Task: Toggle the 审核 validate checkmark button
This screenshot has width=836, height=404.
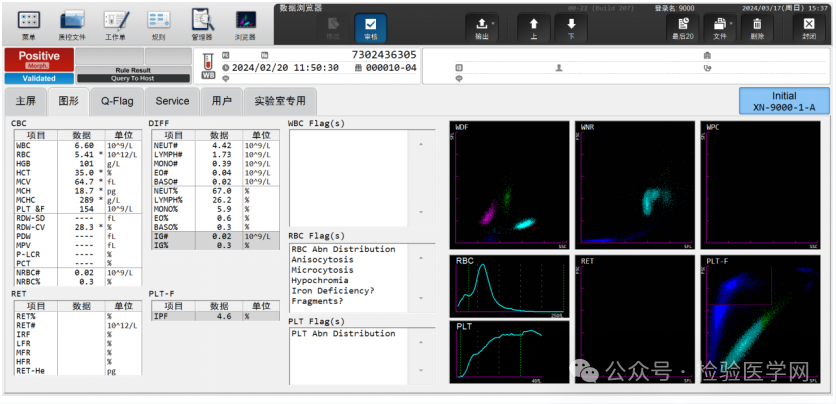Action: click(371, 26)
